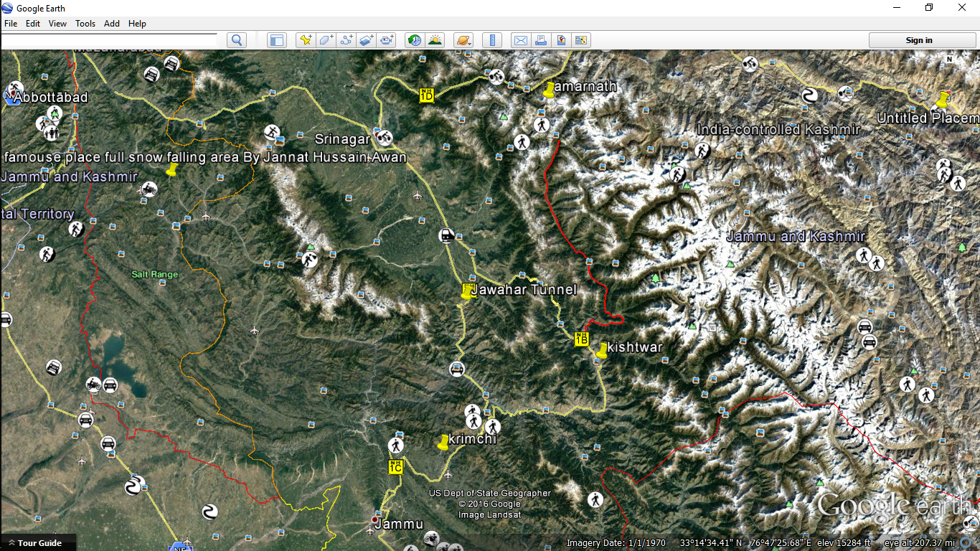Toggle the sidebar panel visibility
Screen dimensions: 980x551
(277, 40)
